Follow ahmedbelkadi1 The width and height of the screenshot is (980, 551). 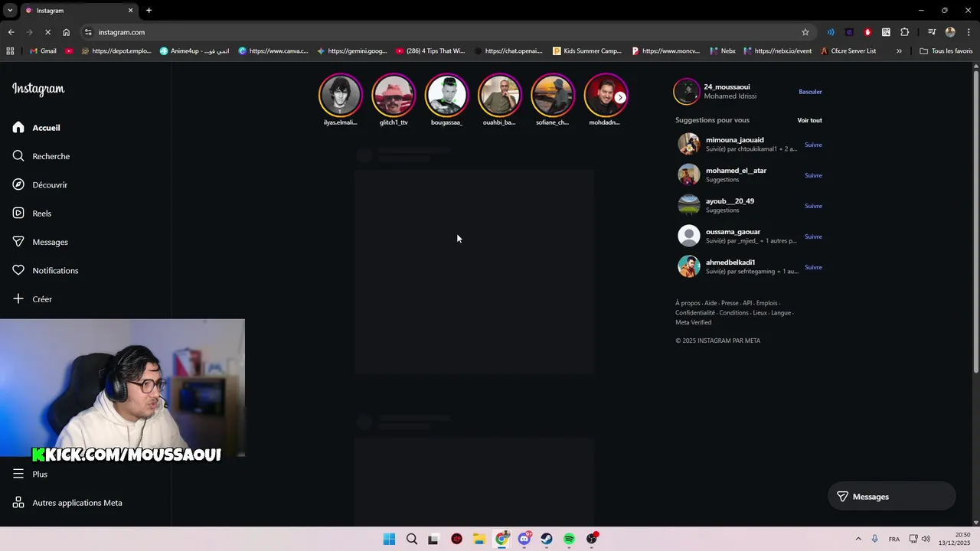coord(813,267)
